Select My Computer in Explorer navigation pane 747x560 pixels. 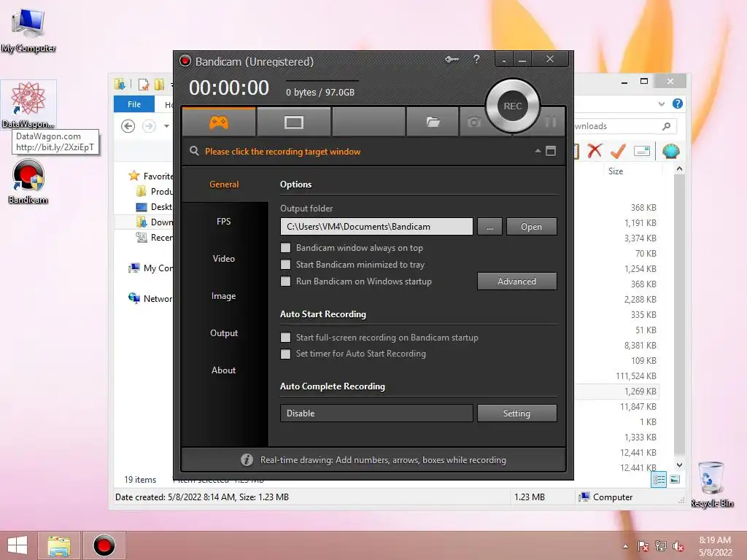[150, 268]
